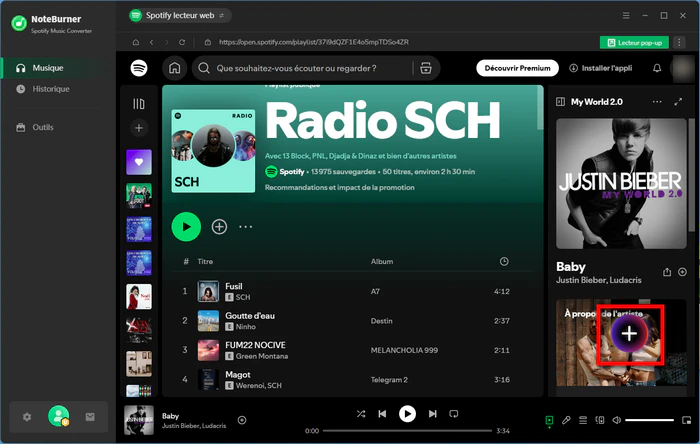
Task: Navigate forward in embedded browser
Action: (x=167, y=42)
